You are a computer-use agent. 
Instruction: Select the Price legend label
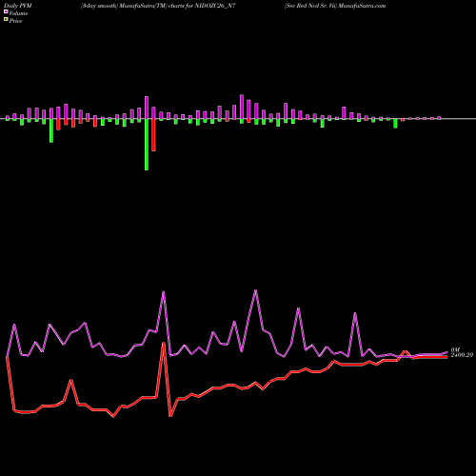point(15,21)
